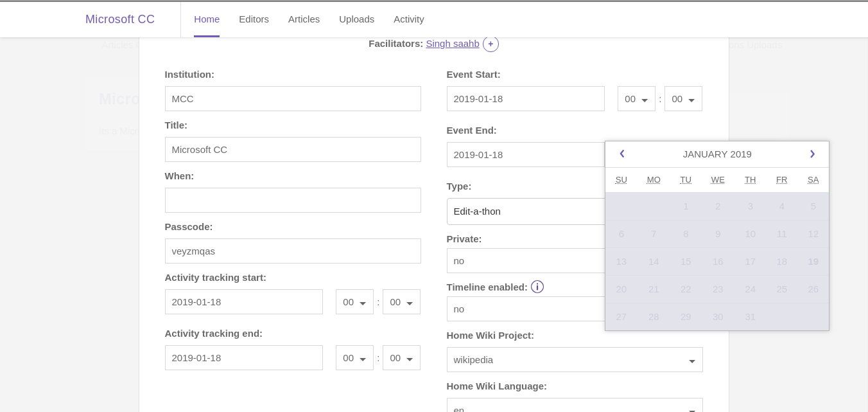Go to previous month in calendar

click(x=621, y=154)
